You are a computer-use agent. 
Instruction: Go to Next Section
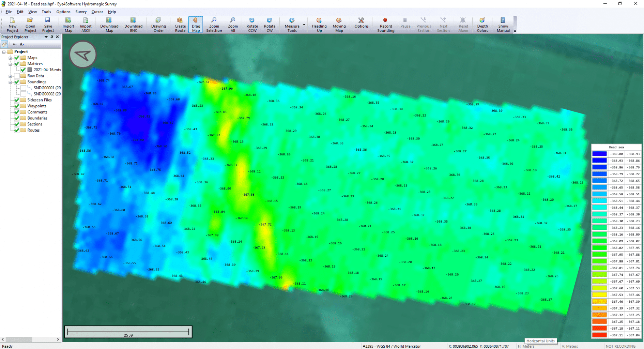point(443,25)
